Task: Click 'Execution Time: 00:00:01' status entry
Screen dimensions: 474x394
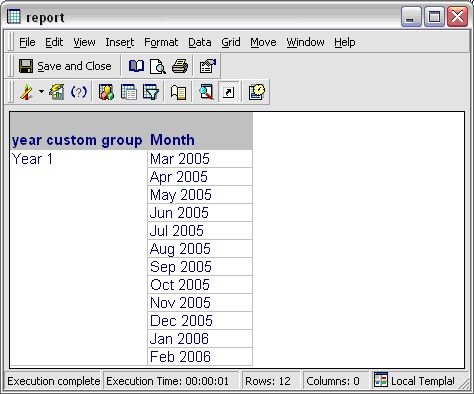Action: (x=168, y=381)
